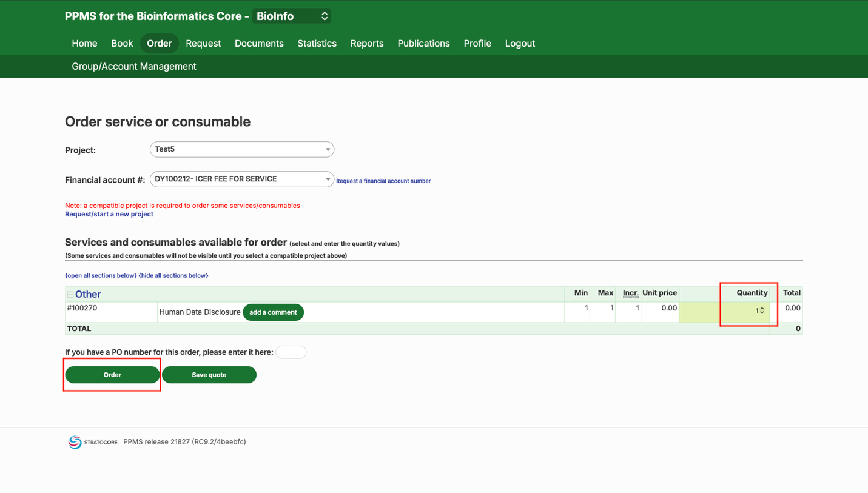Viewport: 868px width, 493px height.
Task: Select the Order menu tab
Action: pyautogui.click(x=160, y=44)
